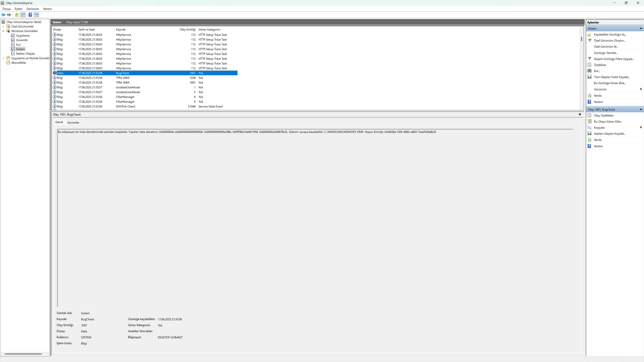Expand Uygulama ve Hizmet Günlükleri node
The height and width of the screenshot is (362, 644).
[3, 58]
